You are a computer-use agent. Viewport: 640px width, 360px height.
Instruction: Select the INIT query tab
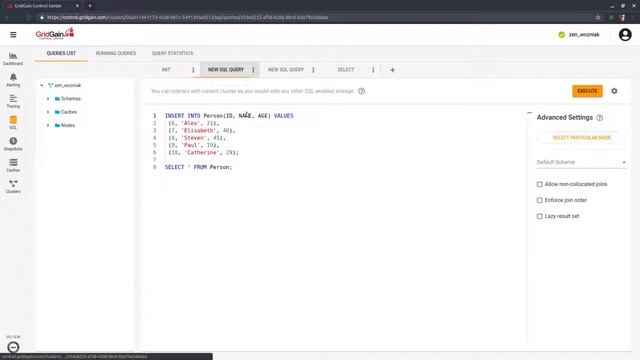point(166,70)
